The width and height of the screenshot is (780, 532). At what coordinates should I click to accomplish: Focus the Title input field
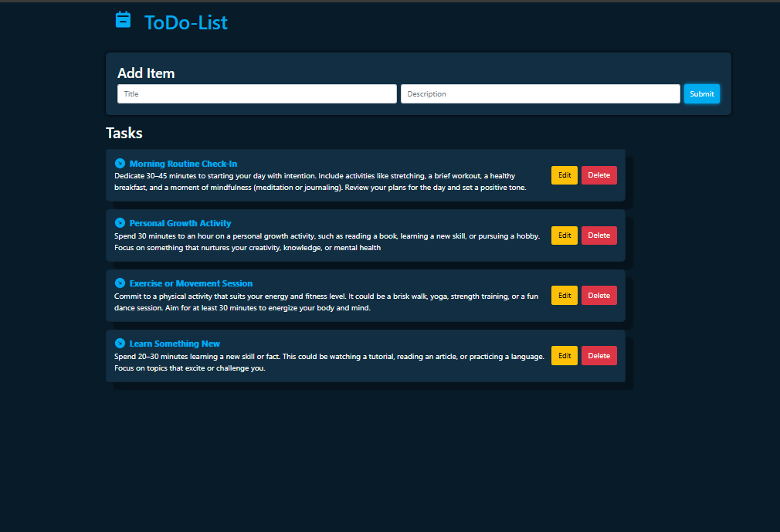[256, 94]
